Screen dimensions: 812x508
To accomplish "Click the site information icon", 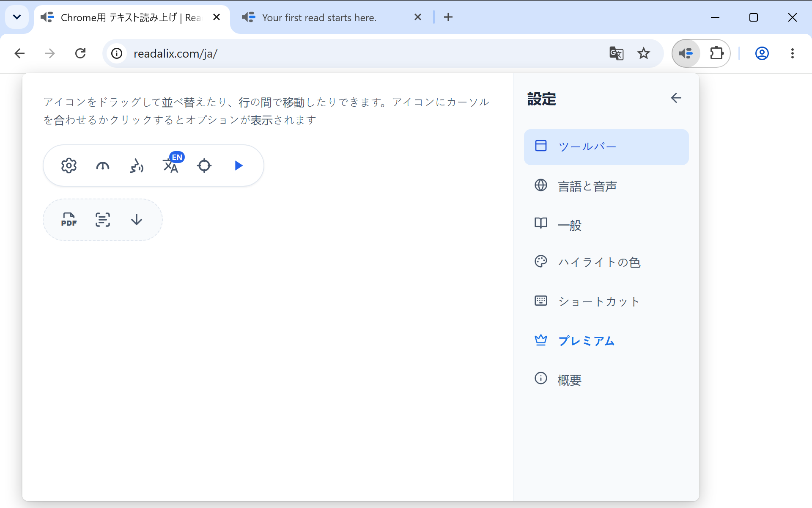I will [x=117, y=53].
